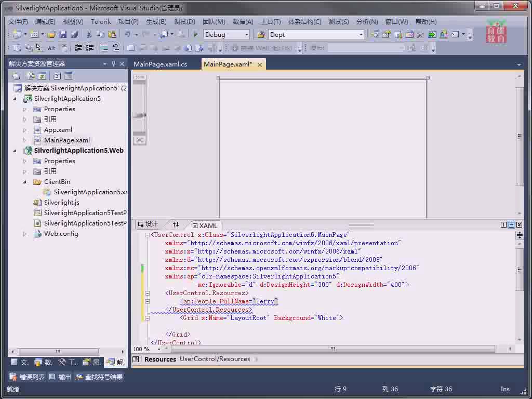Click the Undo arrow icon
532x399 pixels.
(x=127, y=34)
